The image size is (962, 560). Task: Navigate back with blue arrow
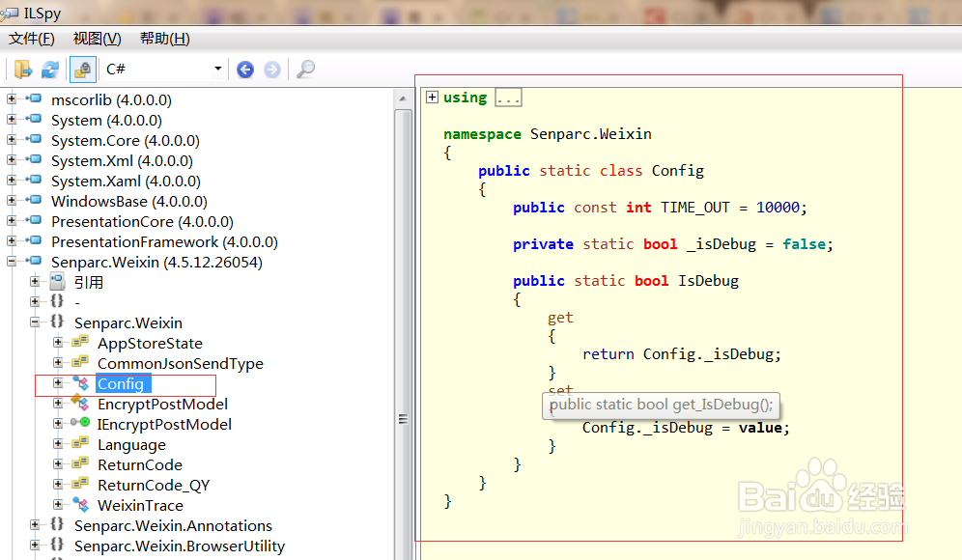point(245,70)
